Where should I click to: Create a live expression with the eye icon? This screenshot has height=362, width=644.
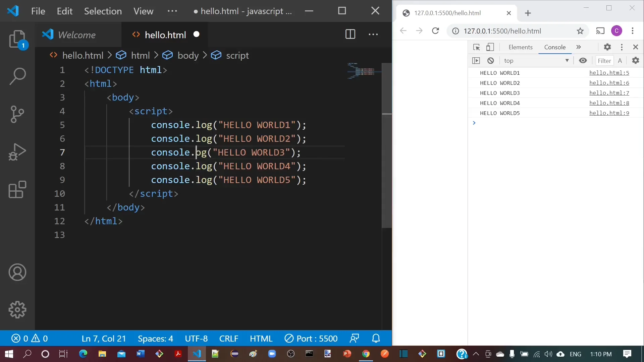coord(583,61)
